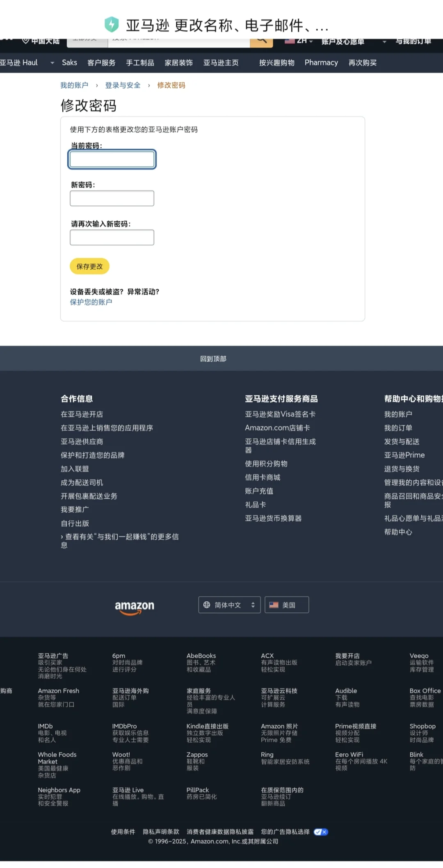Open Amazon Fresh footer link
Image resolution: width=443 pixels, height=868 pixels.
pyautogui.click(x=58, y=691)
